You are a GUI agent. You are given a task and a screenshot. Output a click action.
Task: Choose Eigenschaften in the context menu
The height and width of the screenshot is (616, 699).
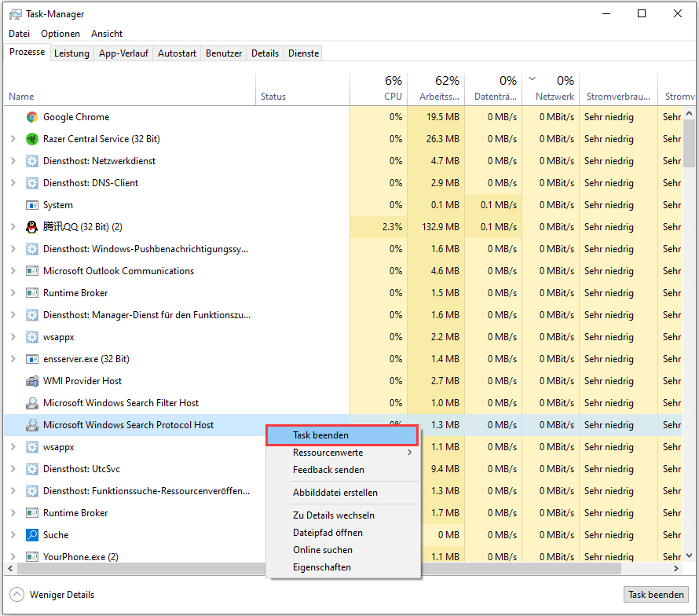pos(343,567)
